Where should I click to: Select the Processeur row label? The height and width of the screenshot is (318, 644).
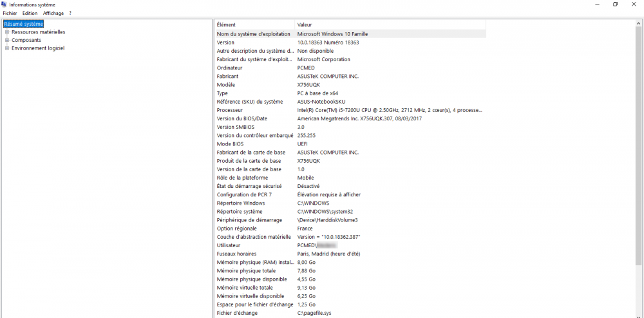pos(230,110)
